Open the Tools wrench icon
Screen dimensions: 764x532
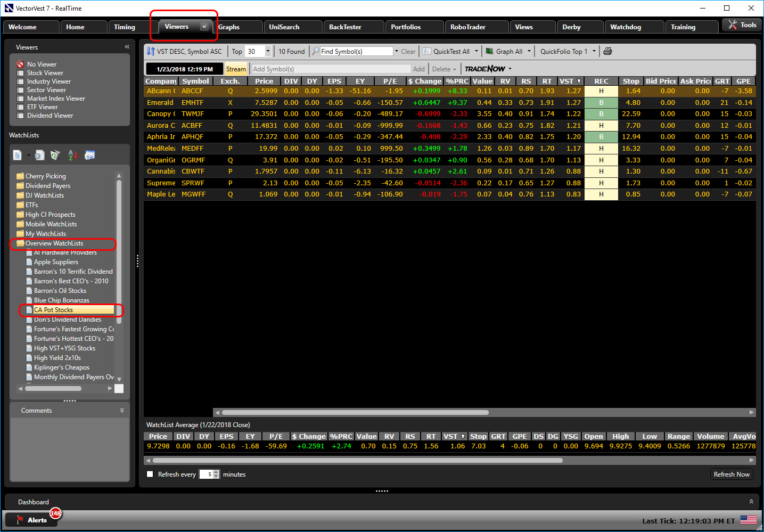pos(733,25)
